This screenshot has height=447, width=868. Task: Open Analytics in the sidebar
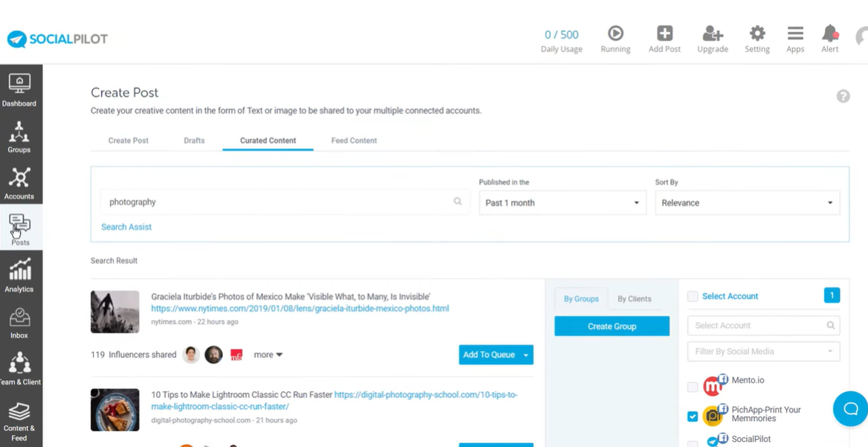[19, 275]
